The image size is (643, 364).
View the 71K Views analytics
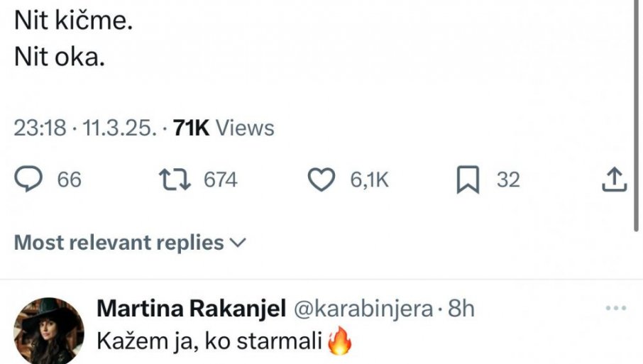[224, 128]
